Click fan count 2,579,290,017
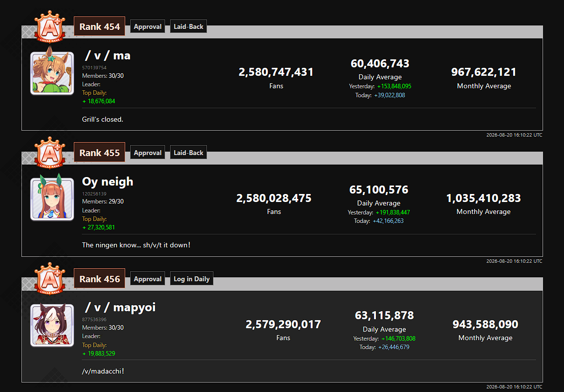564x392 pixels. point(283,324)
